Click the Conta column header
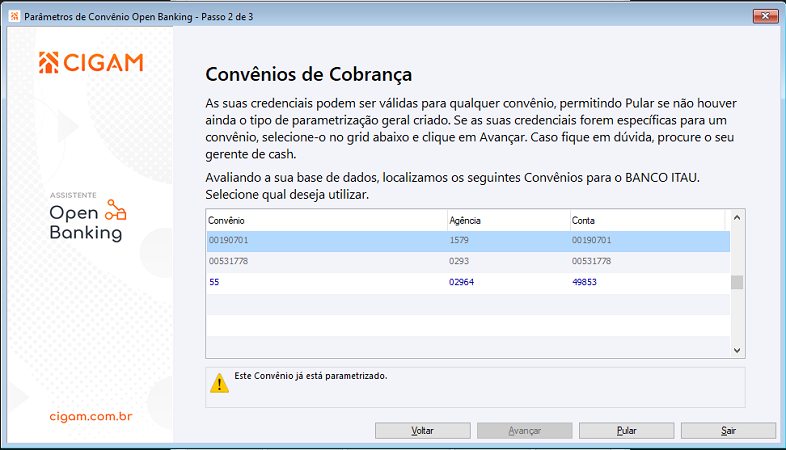This screenshot has width=786, height=450. point(647,219)
